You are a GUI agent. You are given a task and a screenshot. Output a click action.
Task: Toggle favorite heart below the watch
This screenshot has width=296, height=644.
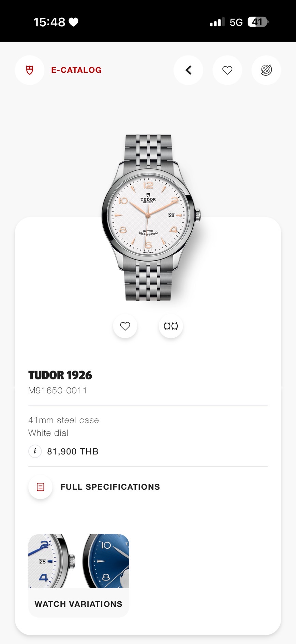pyautogui.click(x=125, y=326)
